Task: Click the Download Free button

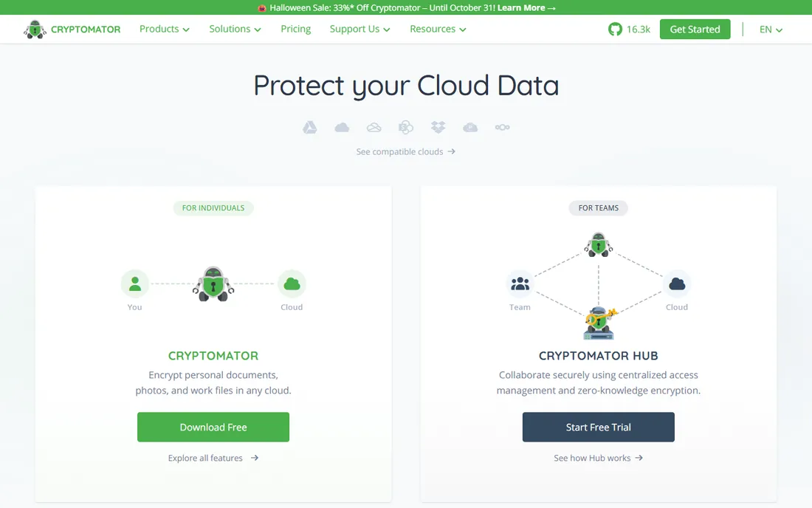Action: [x=213, y=427]
